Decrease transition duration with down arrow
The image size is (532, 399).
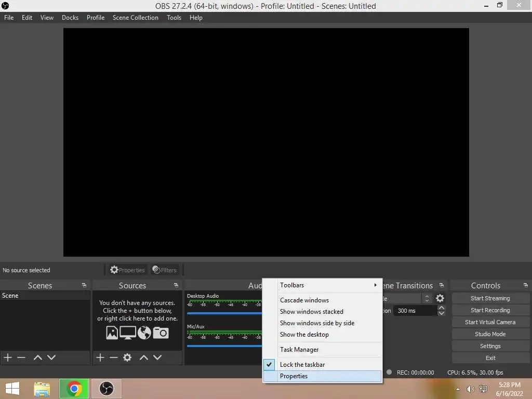pyautogui.click(x=441, y=313)
